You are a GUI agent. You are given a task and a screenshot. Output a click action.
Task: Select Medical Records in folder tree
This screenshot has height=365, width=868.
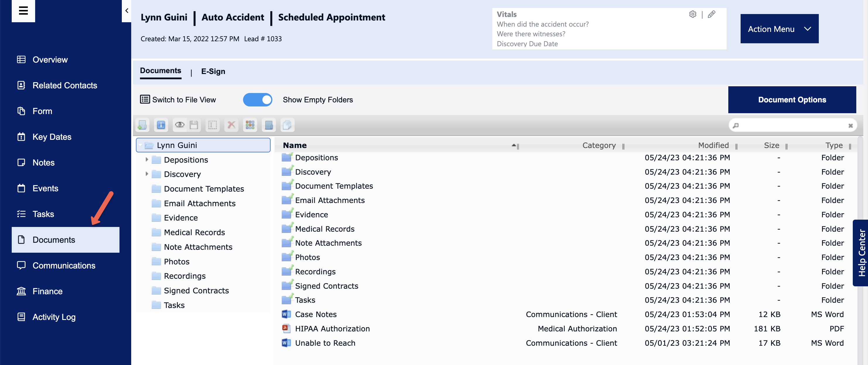(x=194, y=232)
